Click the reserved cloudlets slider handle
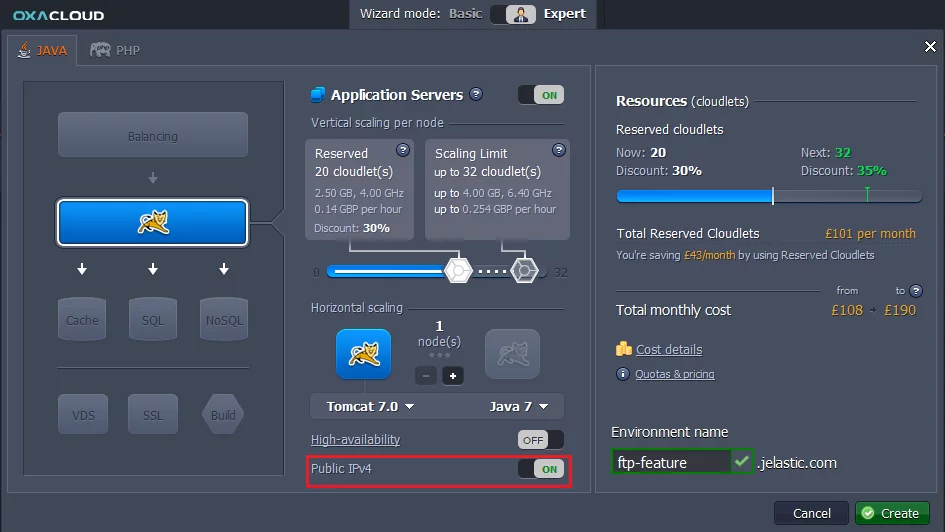The image size is (945, 532). [x=458, y=271]
